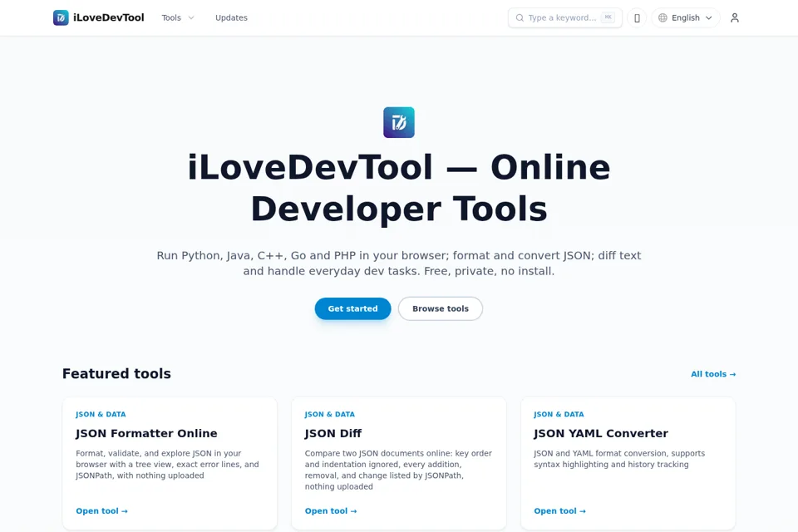Click the main heading iLoveDevTool — Online Developer Tools

399,188
